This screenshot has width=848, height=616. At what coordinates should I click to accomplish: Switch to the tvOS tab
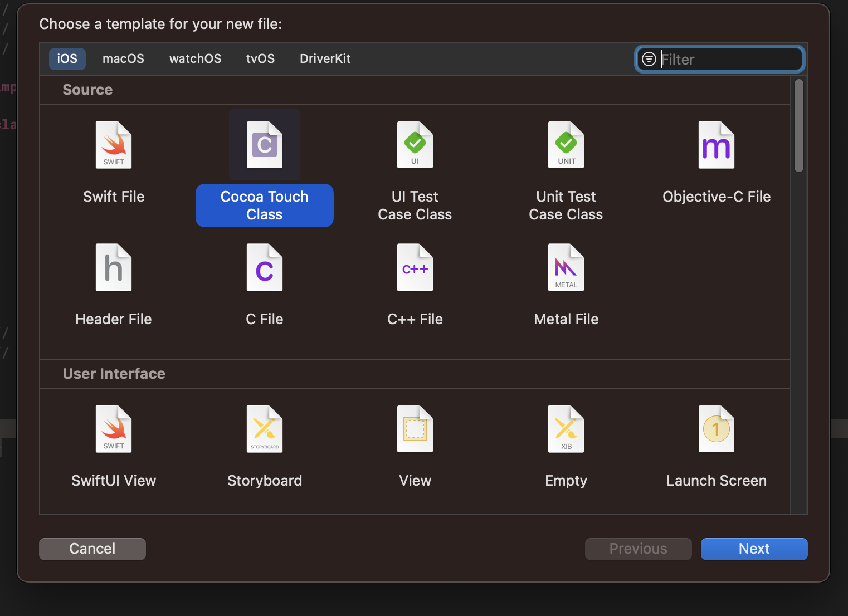tap(261, 58)
